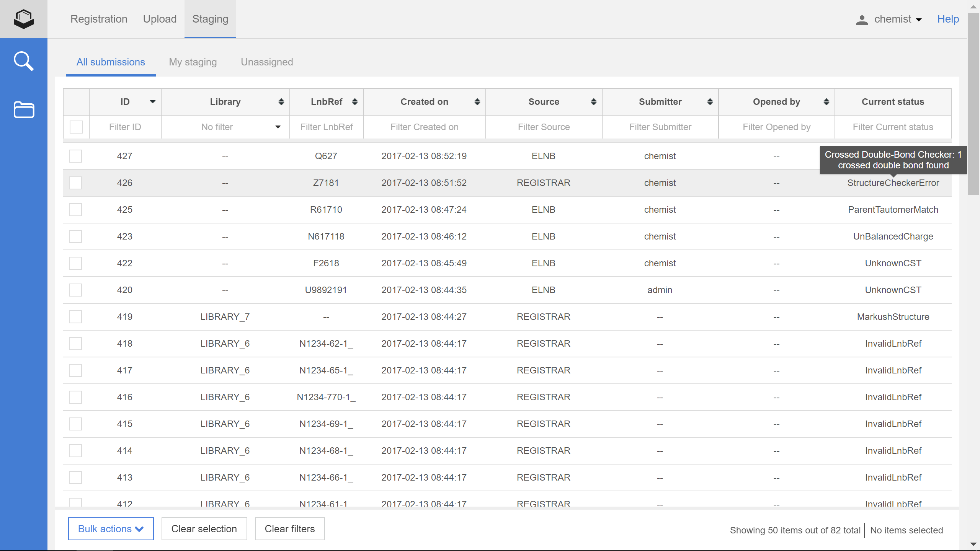The image size is (980, 551).
Task: Open the Library 'No filter' dropdown
Action: (x=225, y=127)
